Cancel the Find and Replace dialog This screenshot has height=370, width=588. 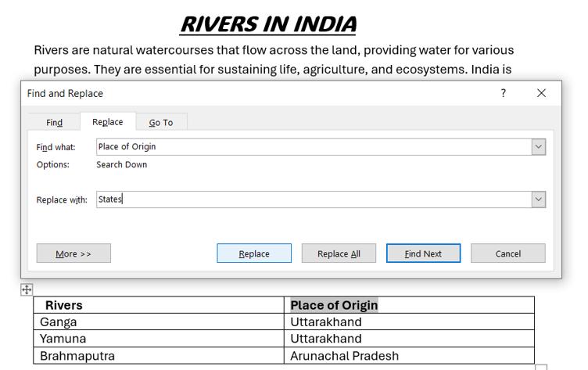coord(507,253)
